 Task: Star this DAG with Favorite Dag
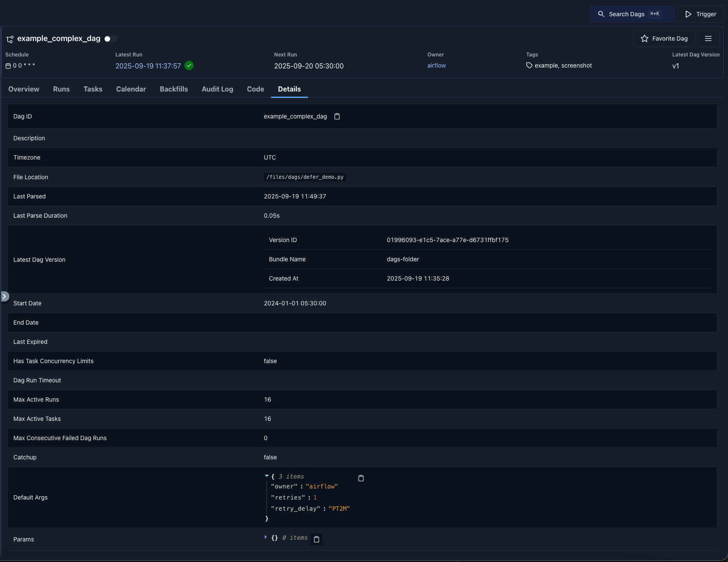pos(663,38)
